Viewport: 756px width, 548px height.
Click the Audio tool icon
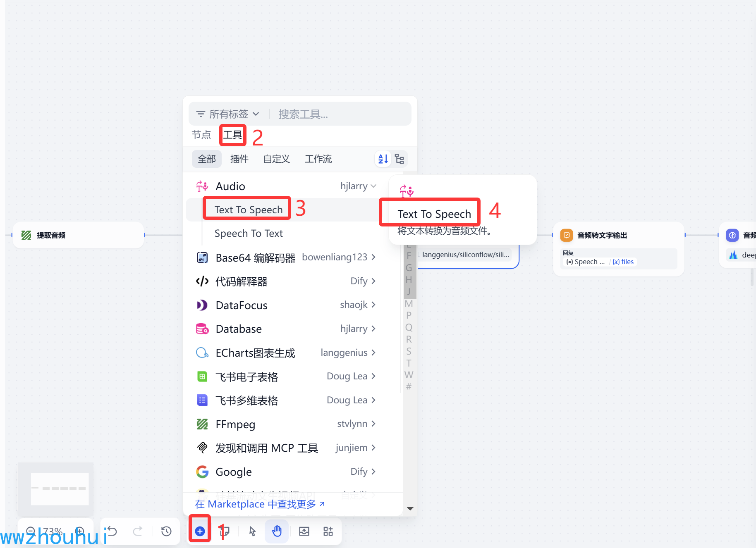[202, 186]
